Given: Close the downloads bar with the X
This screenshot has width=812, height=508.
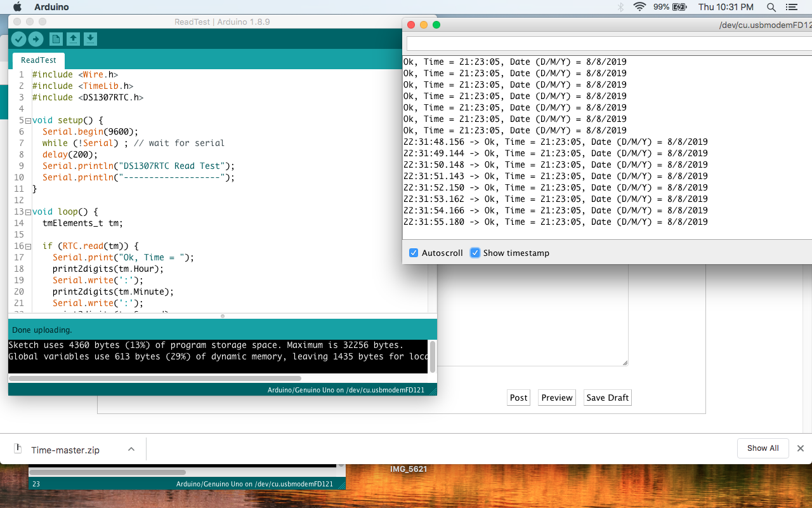Looking at the screenshot, I should [x=801, y=448].
